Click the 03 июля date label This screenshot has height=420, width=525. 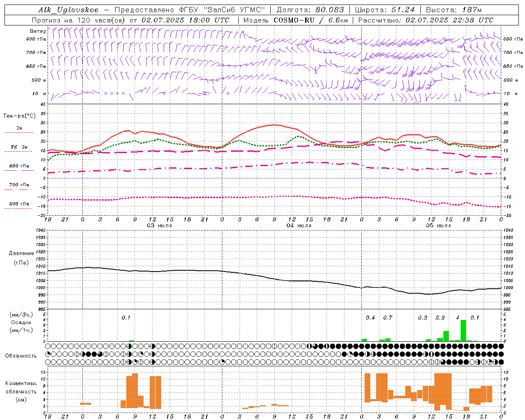pos(160,226)
